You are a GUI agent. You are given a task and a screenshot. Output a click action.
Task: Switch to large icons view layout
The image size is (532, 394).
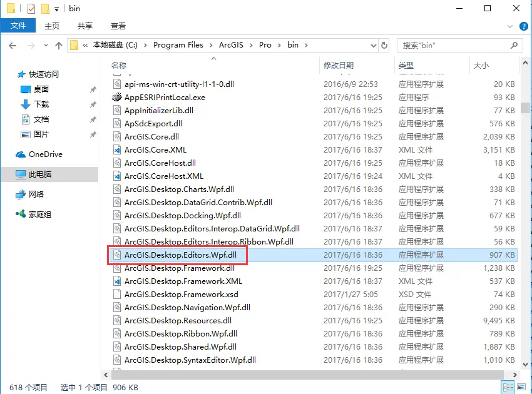coord(521,387)
